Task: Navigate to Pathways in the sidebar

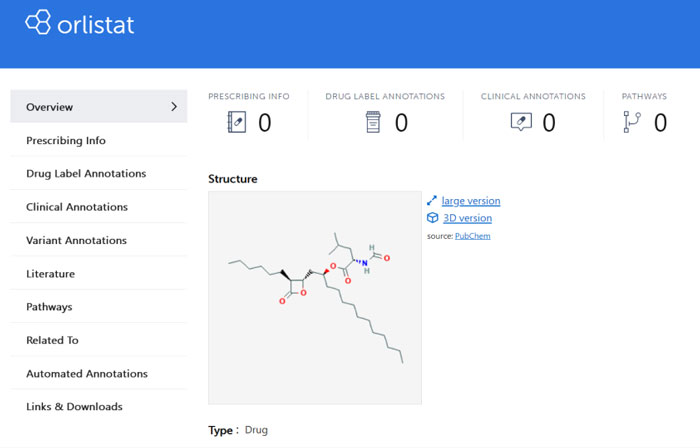Action: coord(49,307)
